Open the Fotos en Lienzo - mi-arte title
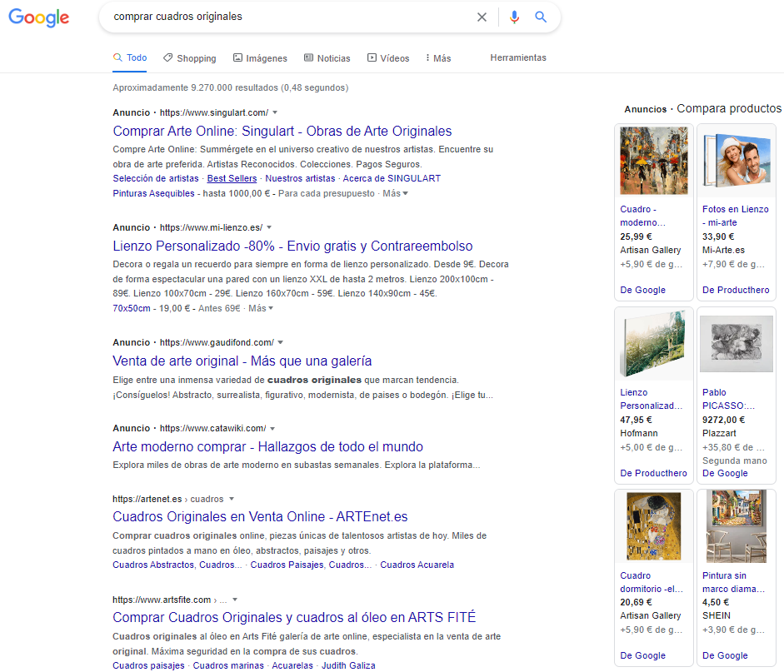Image resolution: width=784 pixels, height=672 pixels. click(736, 216)
